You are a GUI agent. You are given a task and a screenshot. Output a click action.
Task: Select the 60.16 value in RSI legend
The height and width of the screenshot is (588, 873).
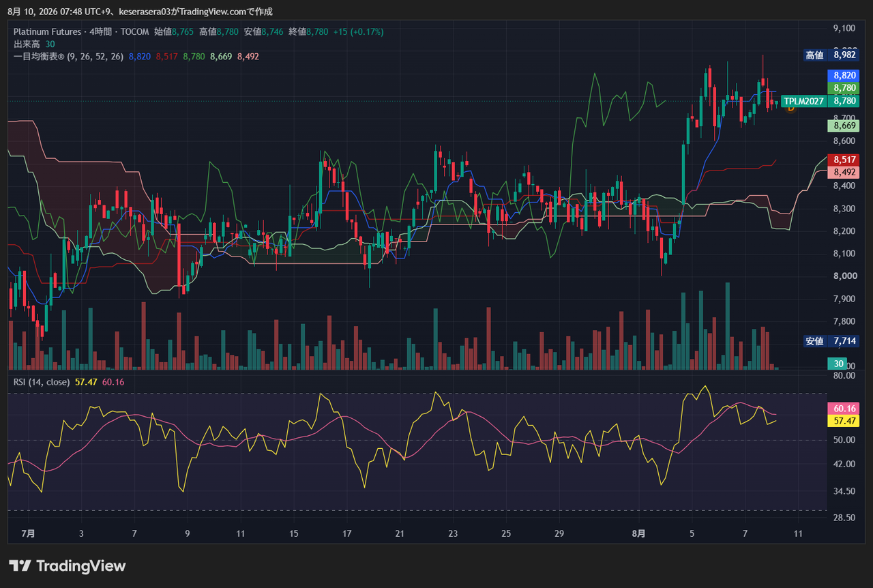coord(113,382)
